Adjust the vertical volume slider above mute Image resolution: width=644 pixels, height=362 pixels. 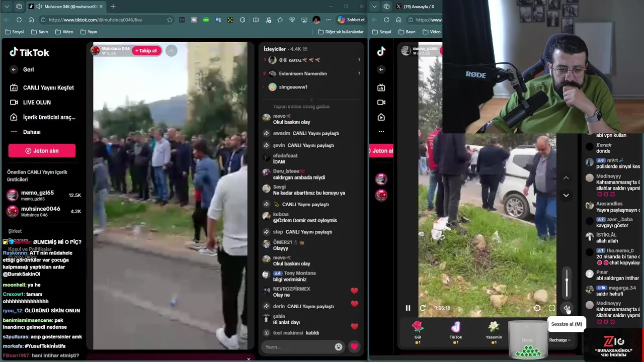click(567, 284)
